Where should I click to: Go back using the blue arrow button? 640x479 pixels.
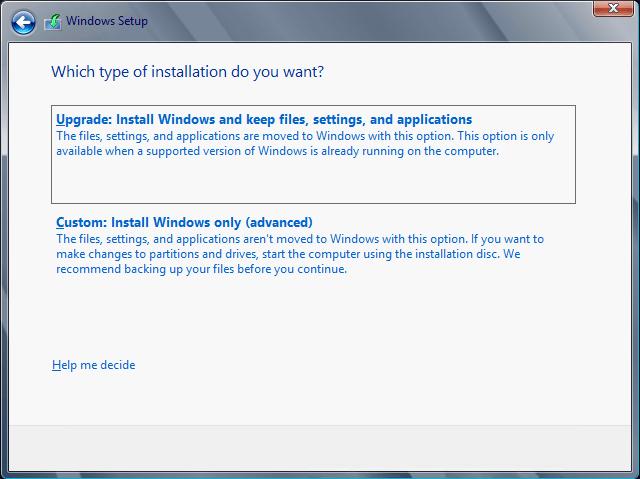[x=23, y=22]
